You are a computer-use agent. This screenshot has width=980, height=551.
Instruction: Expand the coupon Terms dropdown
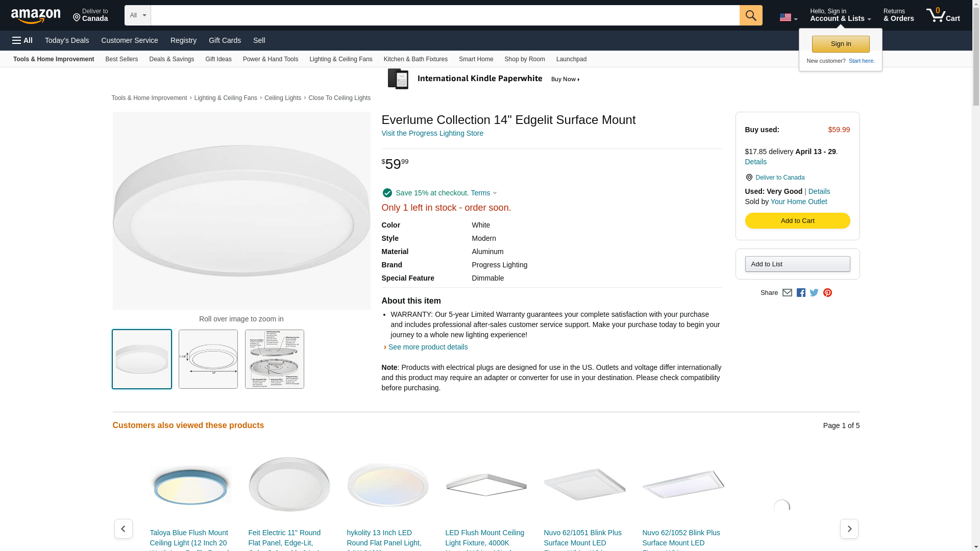pos(483,193)
